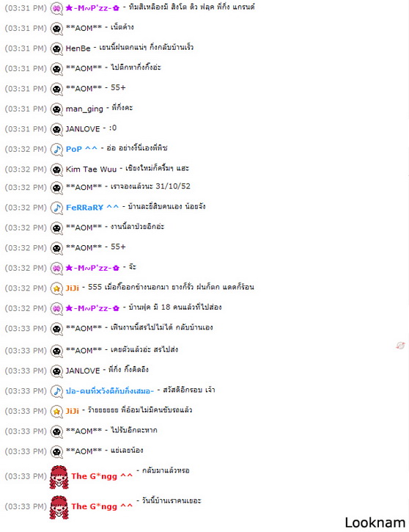The image size is (409, 532).
Task: Click music note avatar beside FeRRaR¥ ^^
Action: point(56,208)
